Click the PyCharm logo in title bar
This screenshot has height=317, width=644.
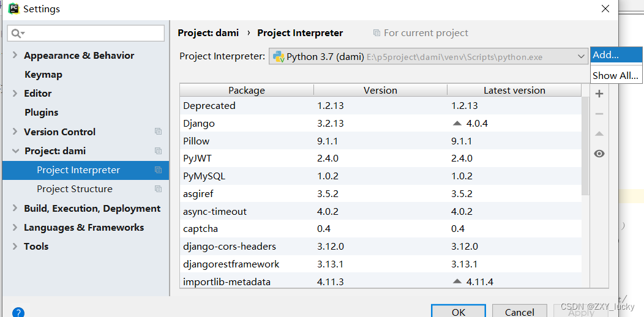tap(14, 8)
